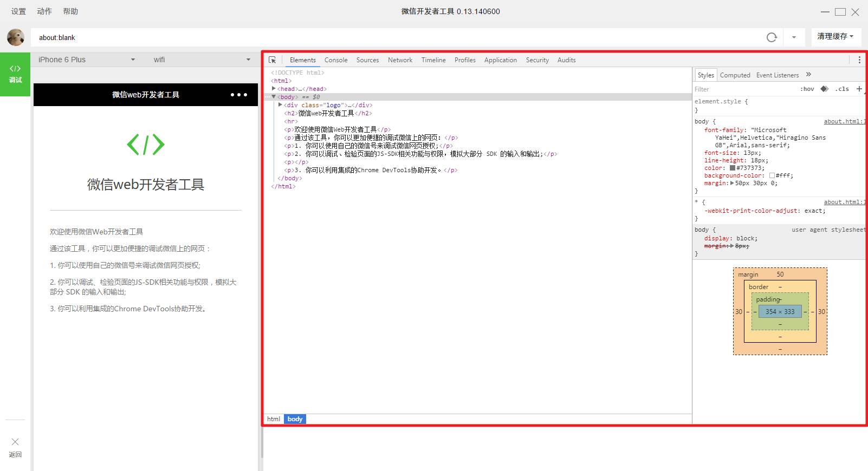Switch to the Event Listeners tab

point(778,75)
